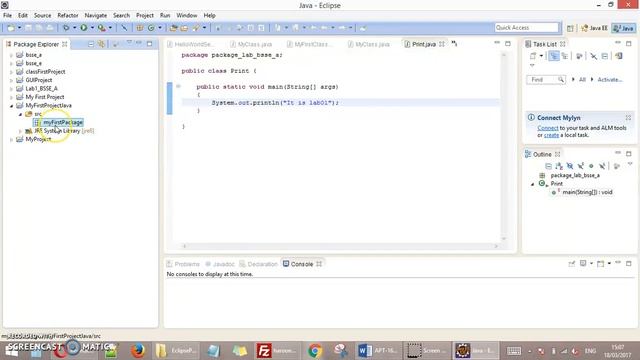
Task: Click the create local task link
Action: (551, 135)
